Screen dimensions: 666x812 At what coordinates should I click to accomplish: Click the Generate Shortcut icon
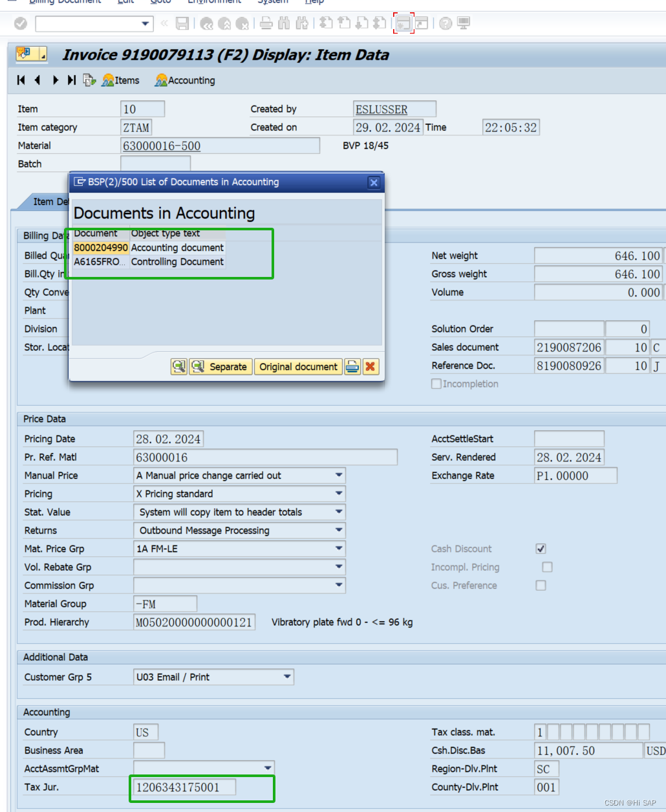pyautogui.click(x=422, y=23)
